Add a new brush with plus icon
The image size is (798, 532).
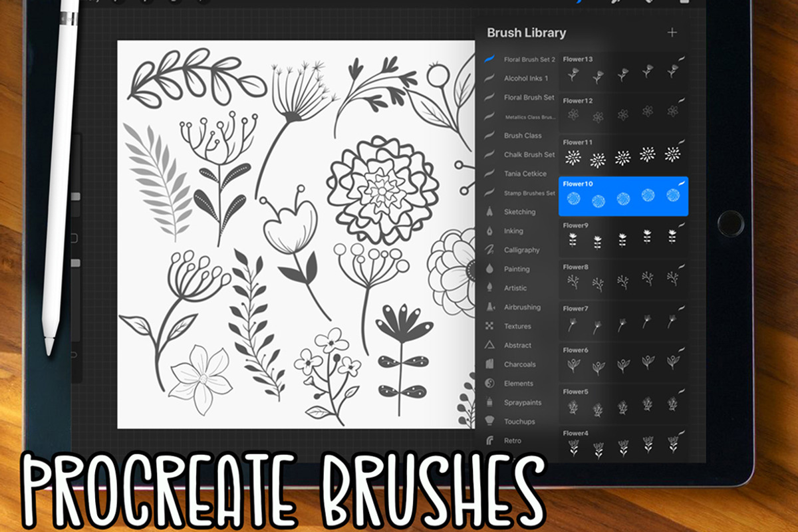pyautogui.click(x=672, y=33)
